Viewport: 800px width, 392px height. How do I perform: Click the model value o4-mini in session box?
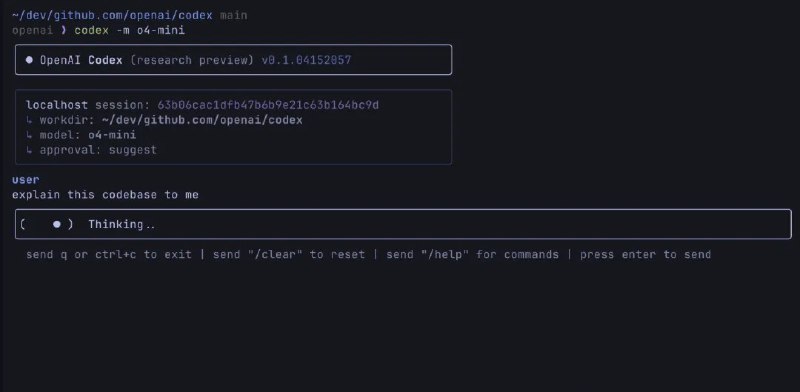click(x=112, y=135)
